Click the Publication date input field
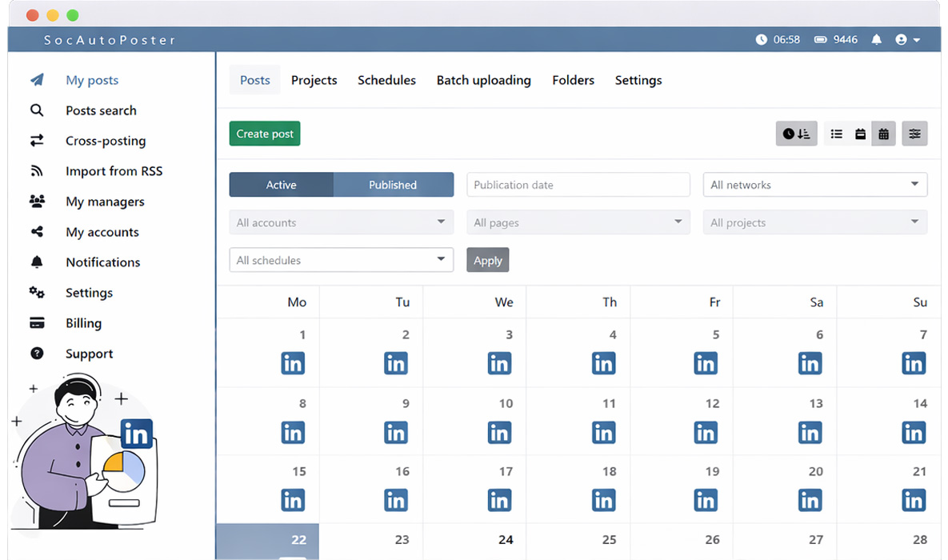The image size is (948, 560). pos(578,185)
